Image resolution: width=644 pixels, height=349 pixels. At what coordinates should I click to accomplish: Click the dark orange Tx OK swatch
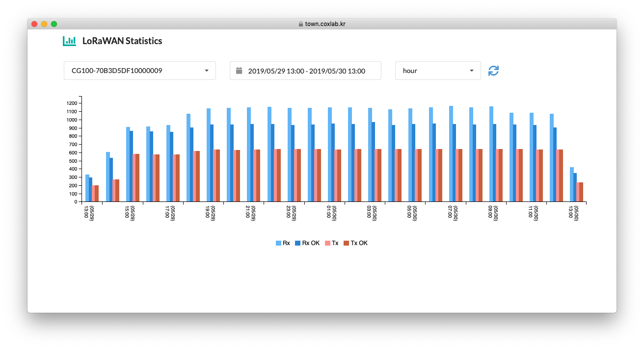(346, 243)
